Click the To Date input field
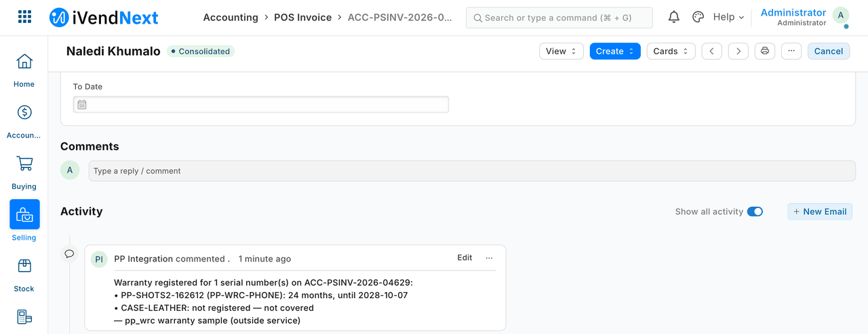This screenshot has width=868, height=334. point(261,104)
